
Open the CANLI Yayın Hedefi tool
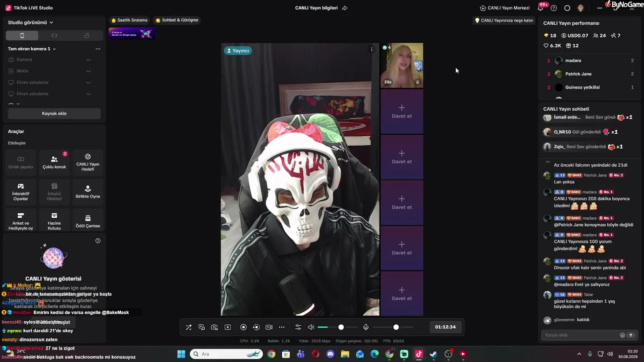[88, 162]
